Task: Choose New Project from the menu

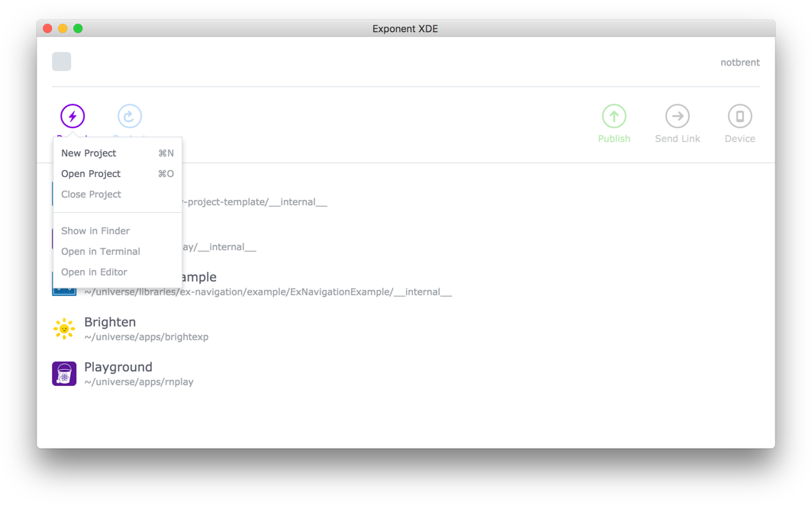Action: click(118, 153)
